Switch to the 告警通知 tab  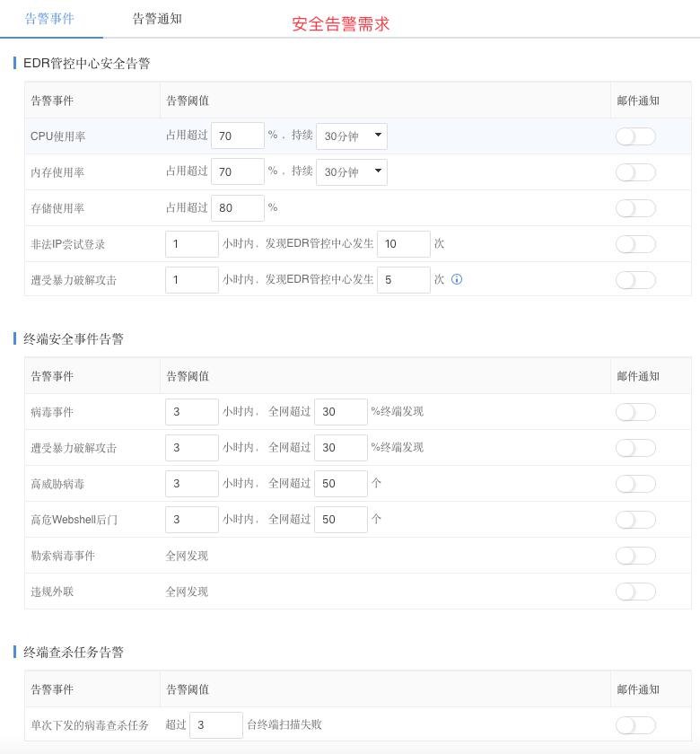click(157, 19)
